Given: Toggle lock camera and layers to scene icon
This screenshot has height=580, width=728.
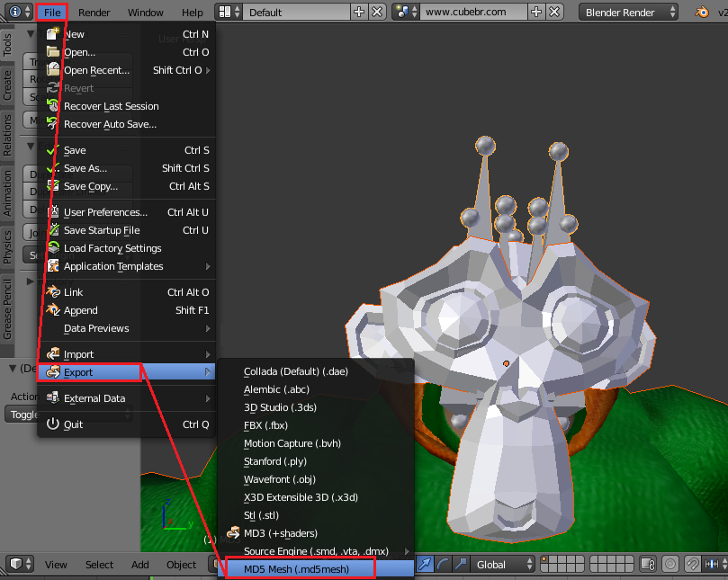Looking at the screenshot, I should 648,564.
